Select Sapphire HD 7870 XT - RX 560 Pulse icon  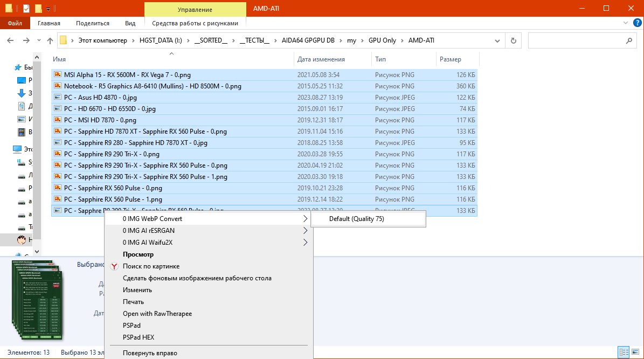pyautogui.click(x=58, y=131)
